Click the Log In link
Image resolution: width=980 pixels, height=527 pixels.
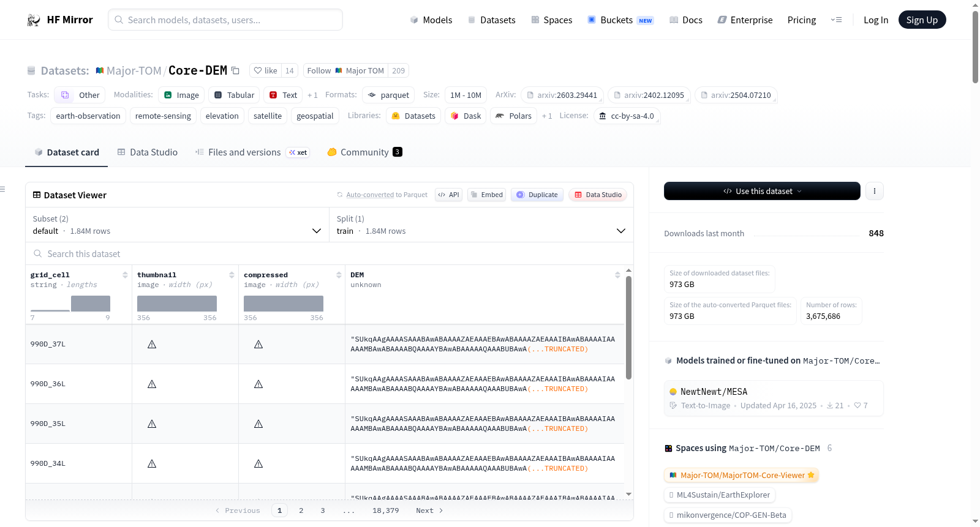pos(876,20)
